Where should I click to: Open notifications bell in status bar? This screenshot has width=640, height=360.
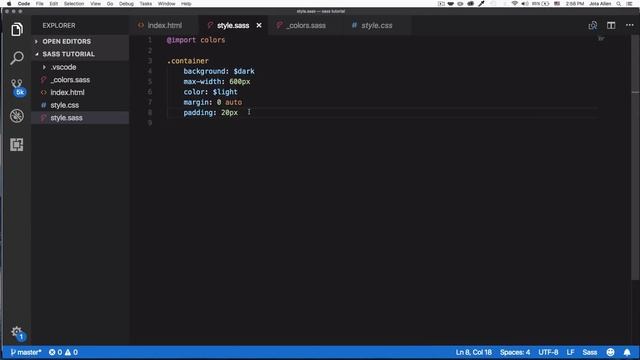(x=627, y=352)
